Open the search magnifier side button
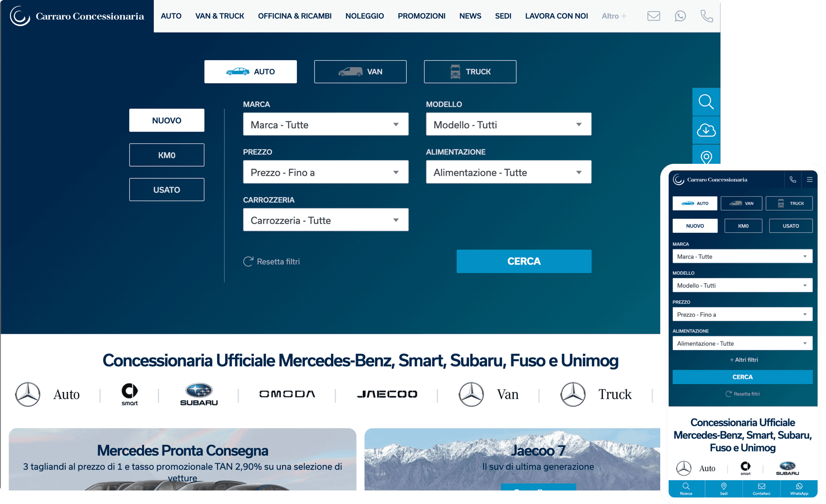Viewport: 826px width, 504px height. point(706,102)
